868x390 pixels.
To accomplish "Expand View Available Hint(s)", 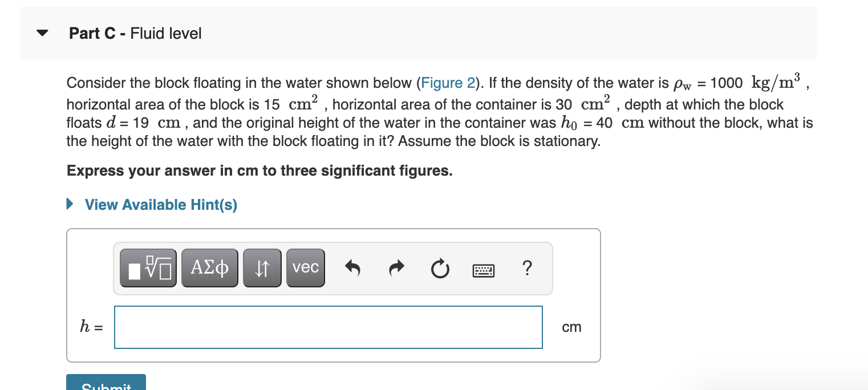I will (161, 205).
